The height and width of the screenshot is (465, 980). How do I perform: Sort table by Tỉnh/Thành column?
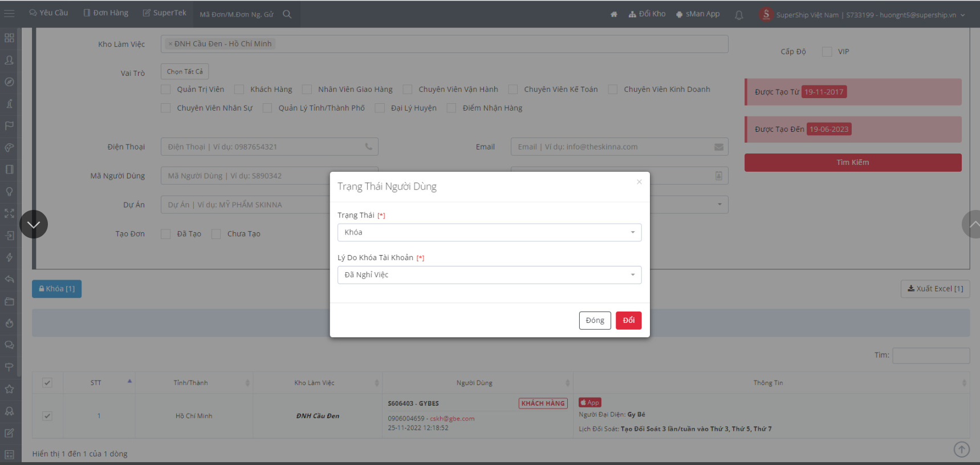point(194,383)
